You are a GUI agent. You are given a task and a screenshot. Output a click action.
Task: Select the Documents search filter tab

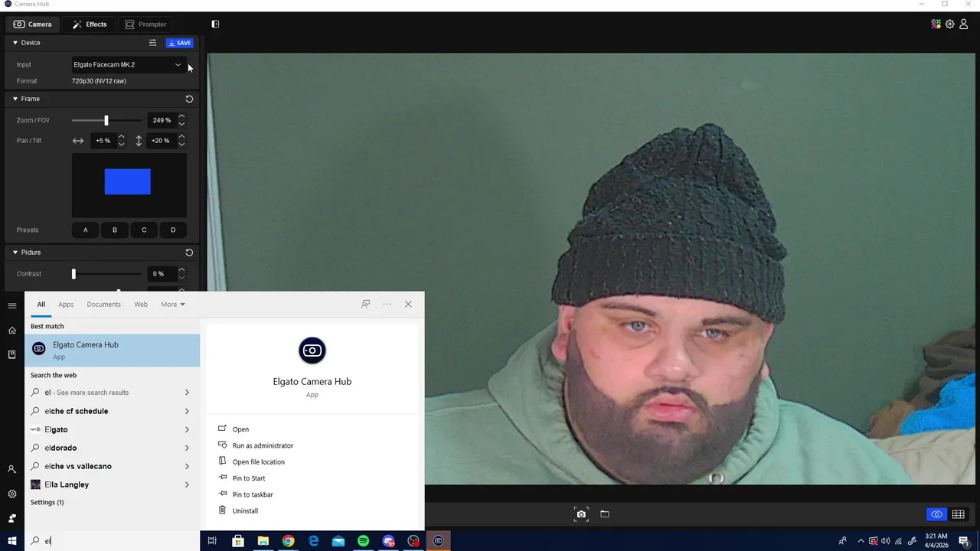(x=104, y=305)
